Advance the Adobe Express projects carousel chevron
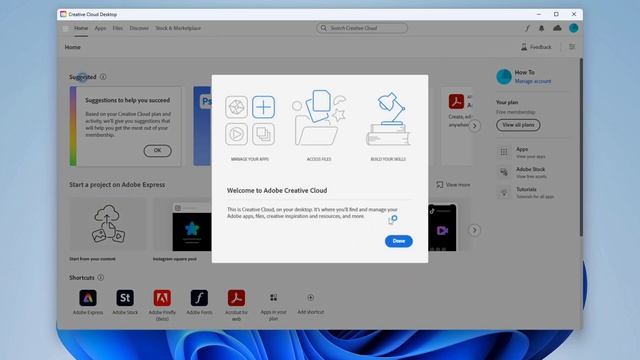 (x=474, y=230)
